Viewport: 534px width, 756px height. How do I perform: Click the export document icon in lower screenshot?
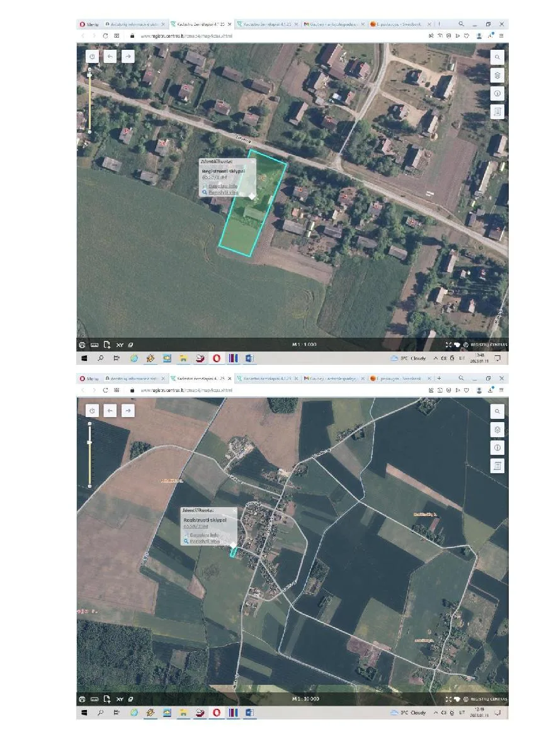pos(107,699)
